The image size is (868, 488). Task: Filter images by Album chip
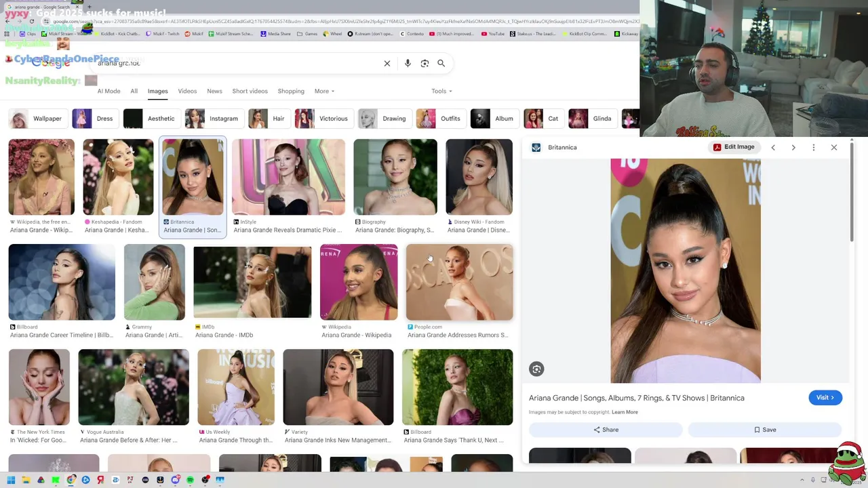coord(494,119)
